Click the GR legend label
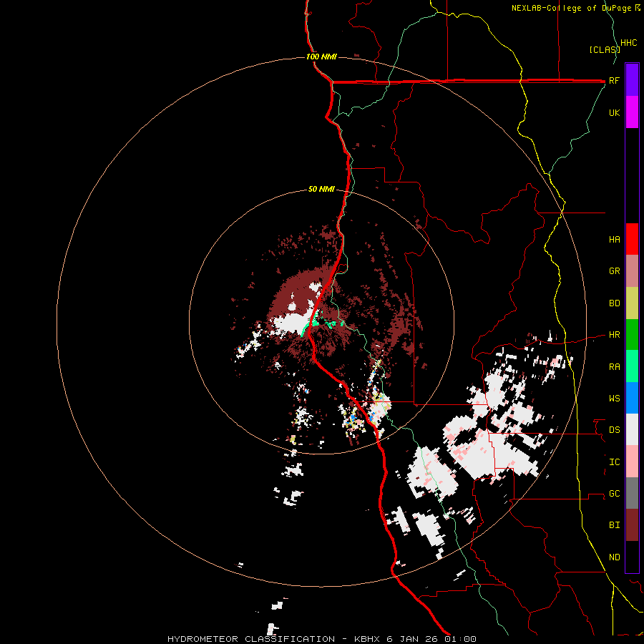The width and height of the screenshot is (644, 644). tap(614, 271)
